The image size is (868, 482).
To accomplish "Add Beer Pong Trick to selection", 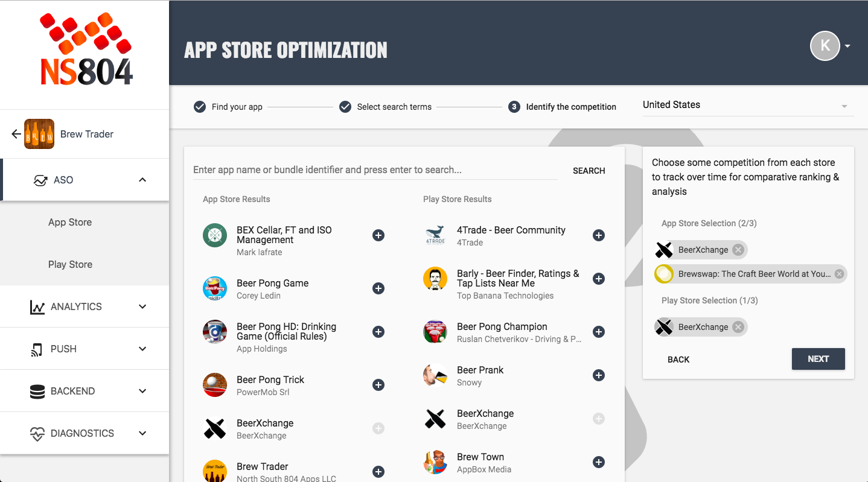I will [x=378, y=385].
